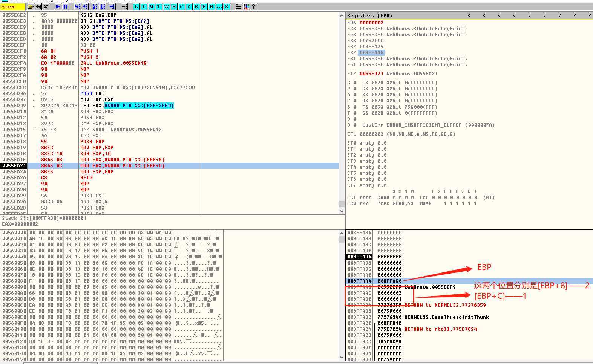Select stack row 008FFAA4 with 008FFAC0

(469, 281)
